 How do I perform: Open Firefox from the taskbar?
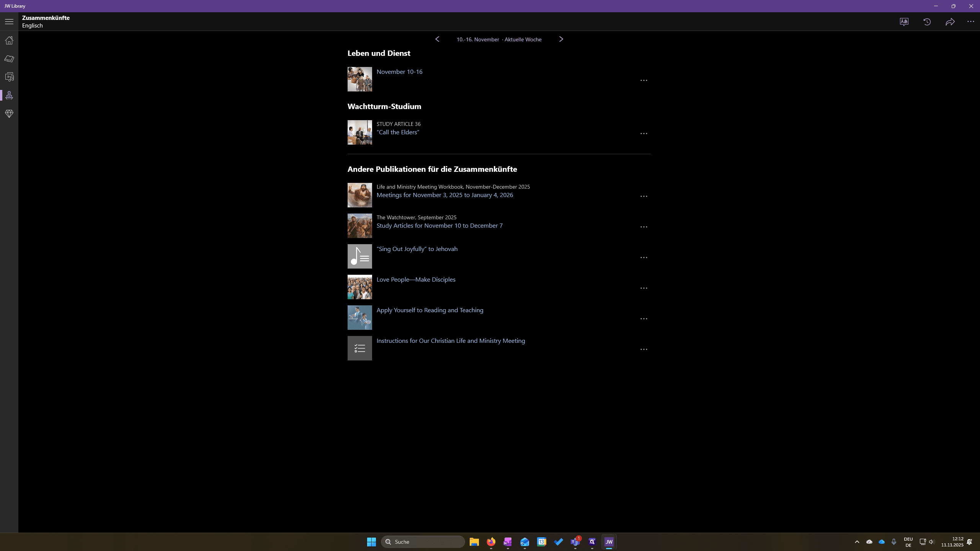coord(491,542)
